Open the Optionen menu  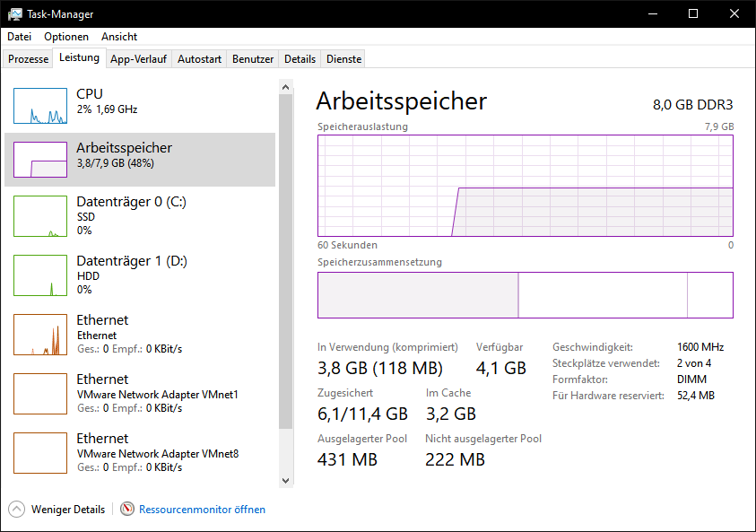[66, 37]
